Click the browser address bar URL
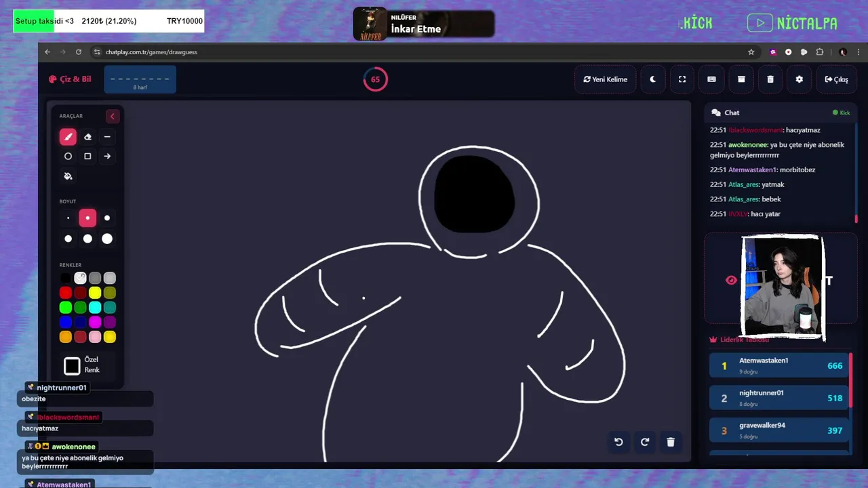Viewport: 868px width, 488px height. 151,52
